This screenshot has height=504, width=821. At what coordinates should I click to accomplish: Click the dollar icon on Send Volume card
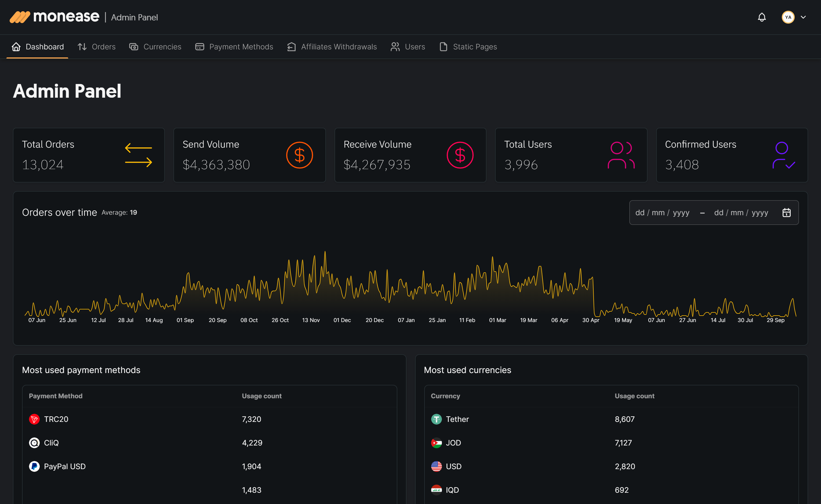299,155
